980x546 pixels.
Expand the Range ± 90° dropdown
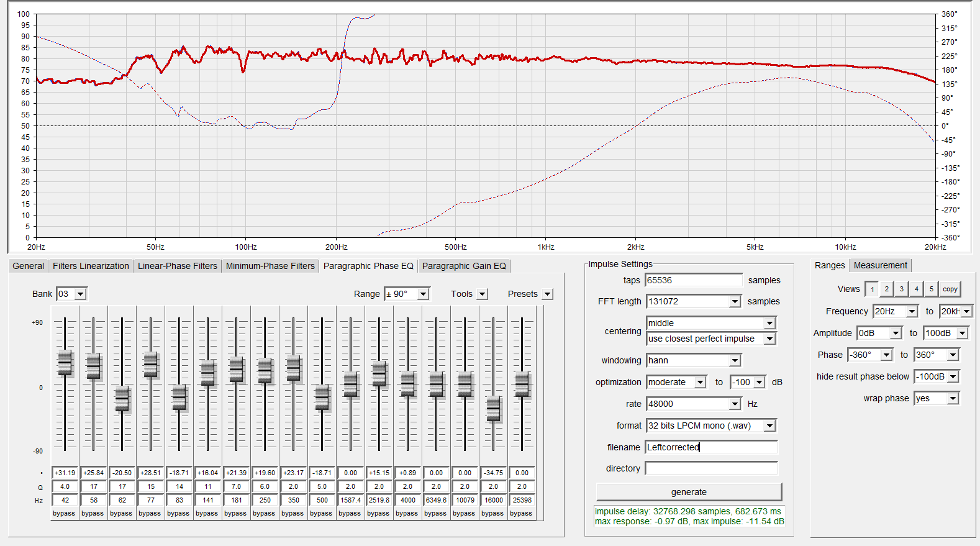coord(423,294)
